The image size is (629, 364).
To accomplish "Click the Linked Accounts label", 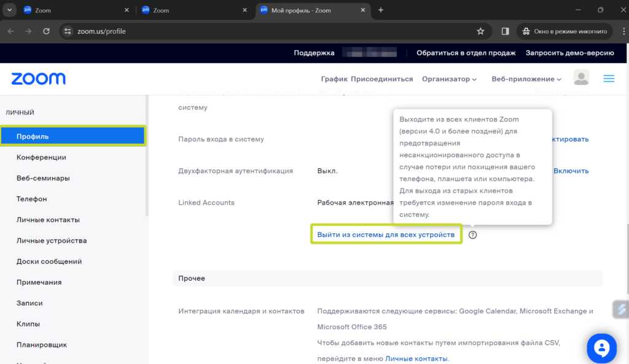I will pyautogui.click(x=206, y=203).
